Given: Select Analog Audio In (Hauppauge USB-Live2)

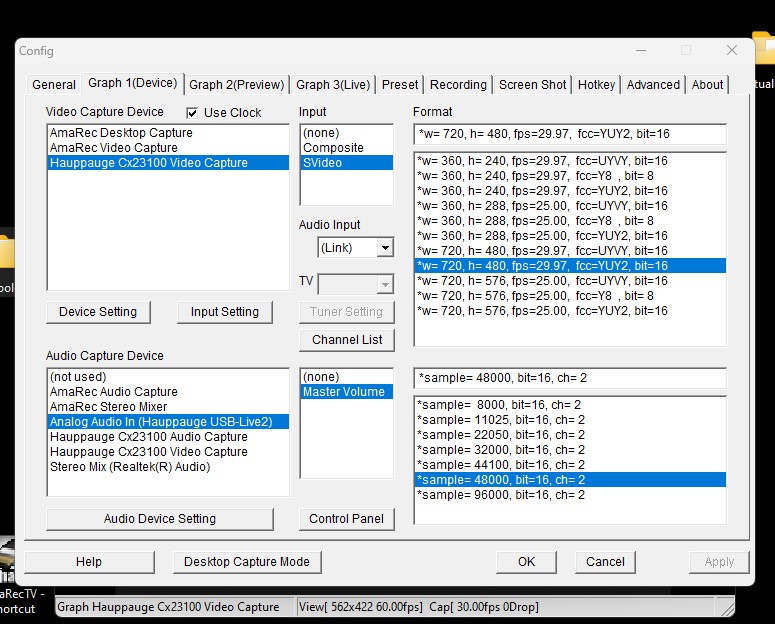Looking at the screenshot, I should [168, 422].
